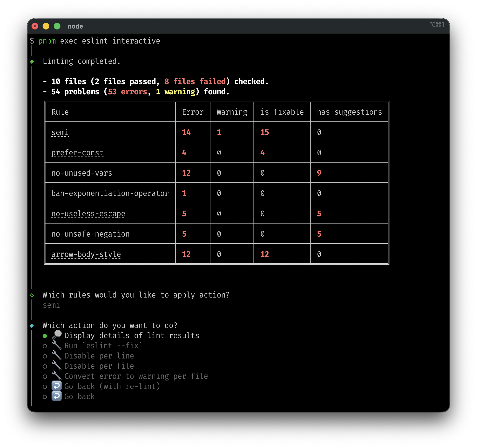Click error count 12 in arrow-body-style row
Viewport: 477px width, 448px height.
(x=186, y=254)
